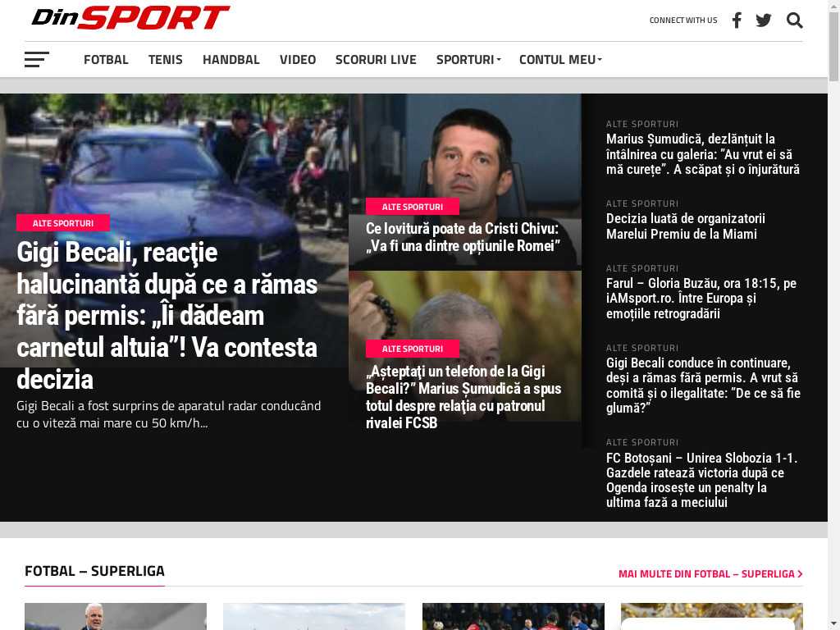The height and width of the screenshot is (630, 840).
Task: Click the radar speeding excerpt under Becali headline
Action: pos(169,414)
